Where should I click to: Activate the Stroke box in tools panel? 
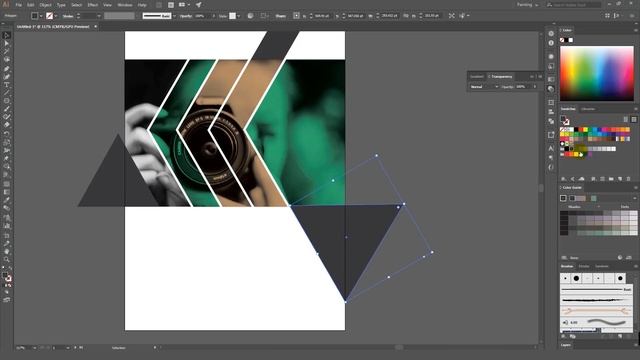click(x=9, y=279)
